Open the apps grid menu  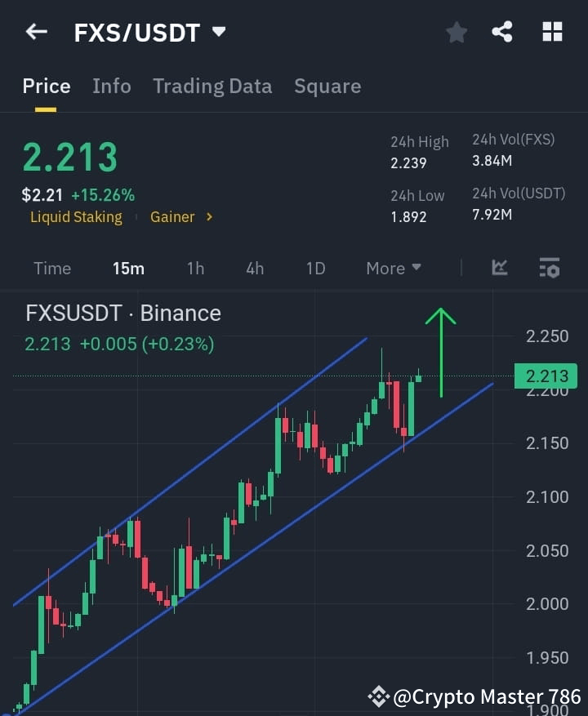tap(552, 32)
